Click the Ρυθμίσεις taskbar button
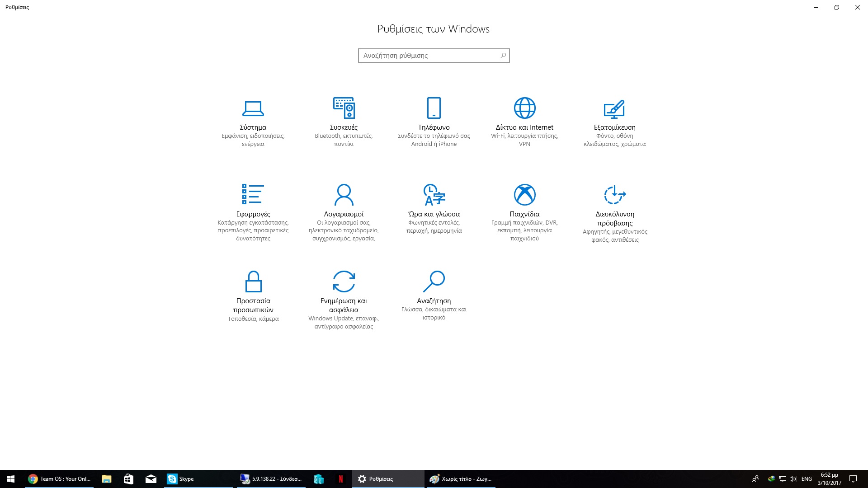Image resolution: width=868 pixels, height=488 pixels. pyautogui.click(x=388, y=479)
